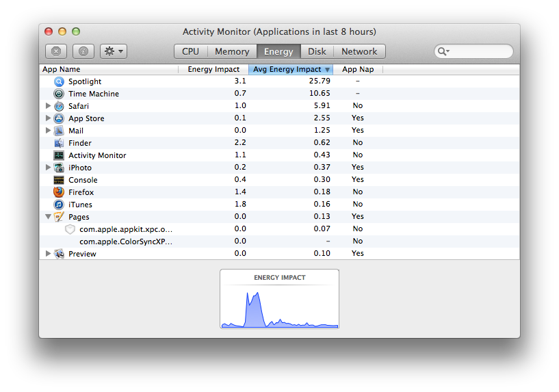Expand the Mail process group

pyautogui.click(x=48, y=131)
